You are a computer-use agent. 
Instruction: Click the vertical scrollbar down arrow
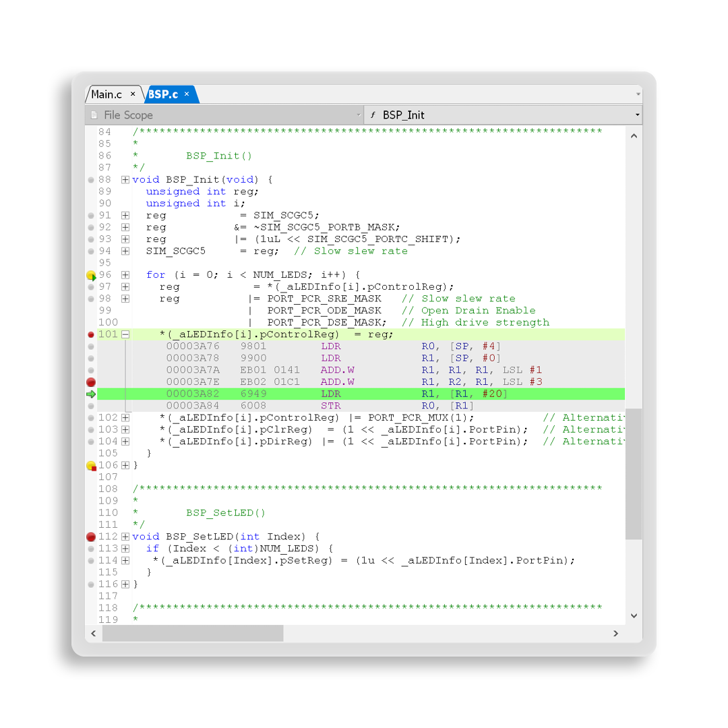pyautogui.click(x=634, y=615)
